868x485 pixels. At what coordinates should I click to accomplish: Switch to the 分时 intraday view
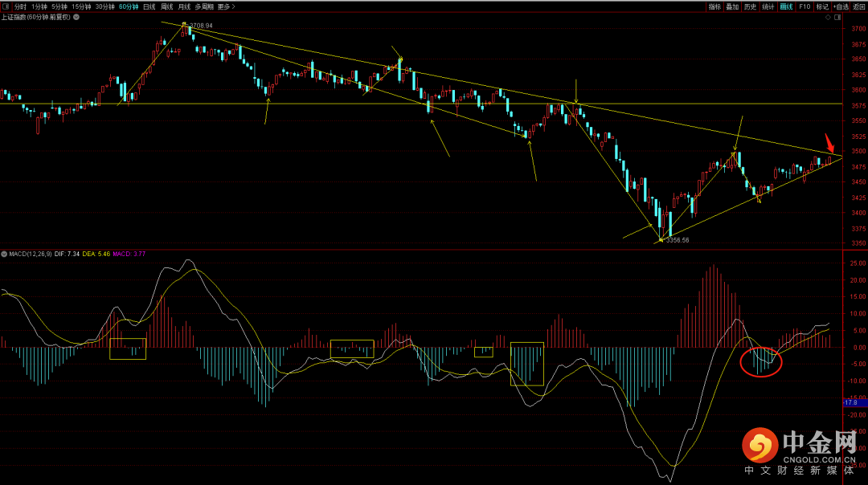pyautogui.click(x=20, y=6)
